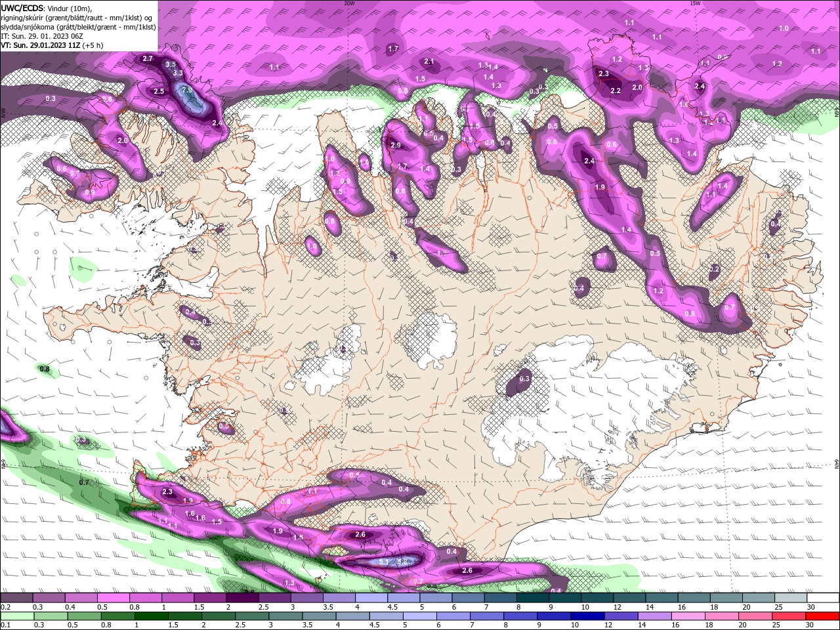840x630 pixels.
Task: Click the 15W longitude label at top
Action: coord(695,3)
